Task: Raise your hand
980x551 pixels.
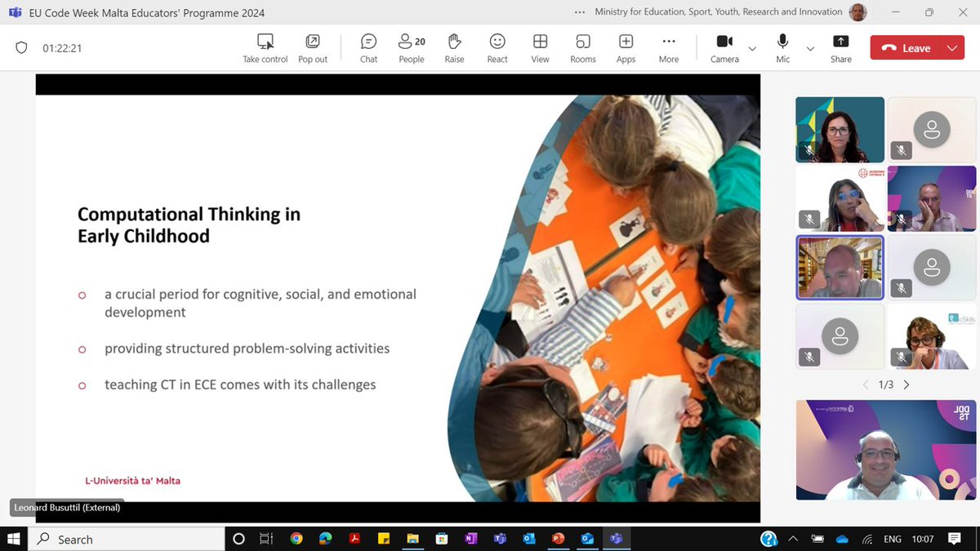Action: [454, 47]
